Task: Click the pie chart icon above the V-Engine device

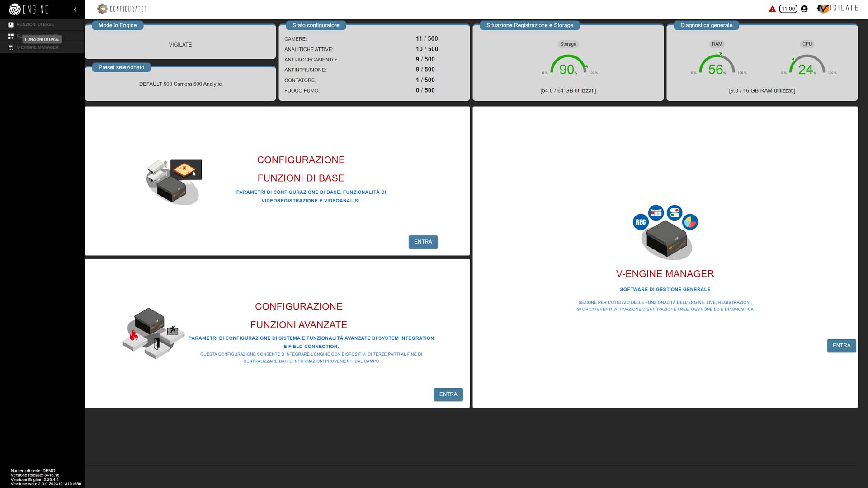Action: click(690, 222)
